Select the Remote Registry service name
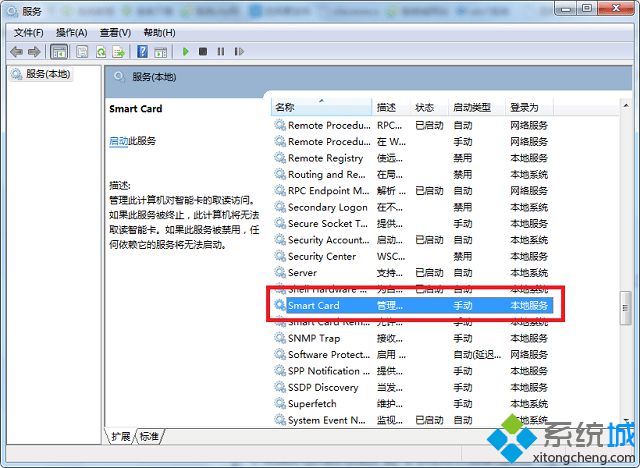Screen dimensions: 640x468 coord(325,158)
